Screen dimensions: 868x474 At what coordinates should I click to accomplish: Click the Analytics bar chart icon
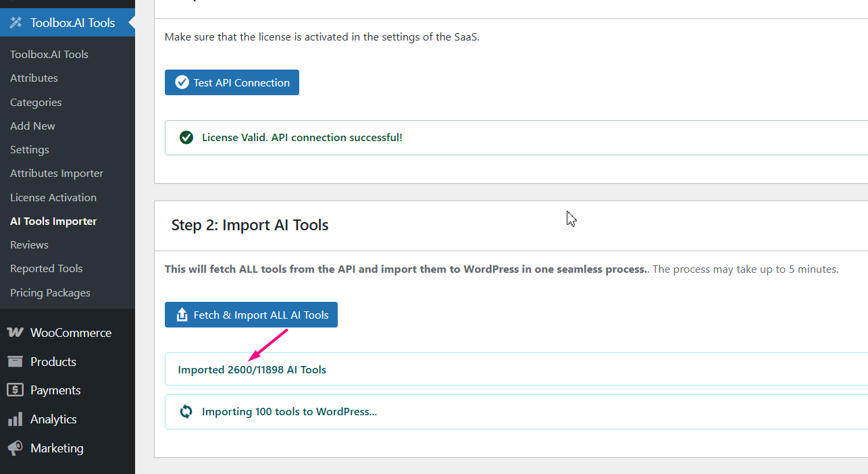15,419
